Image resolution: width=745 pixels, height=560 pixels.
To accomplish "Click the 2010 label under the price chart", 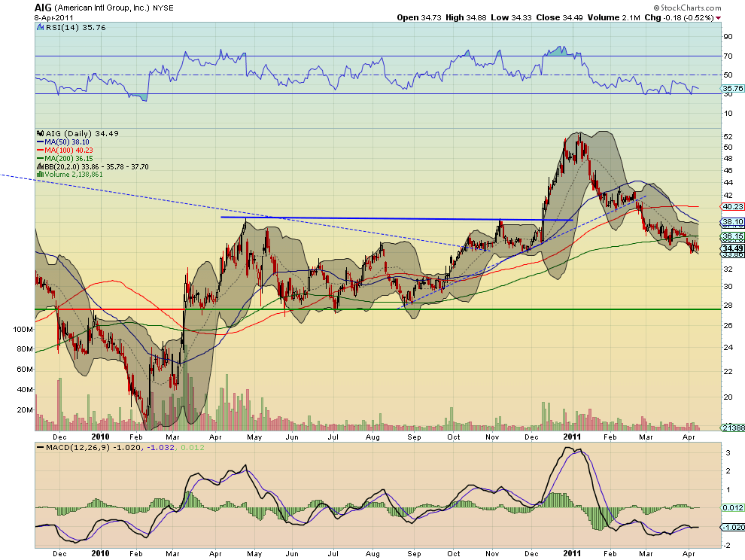I will click(x=100, y=437).
